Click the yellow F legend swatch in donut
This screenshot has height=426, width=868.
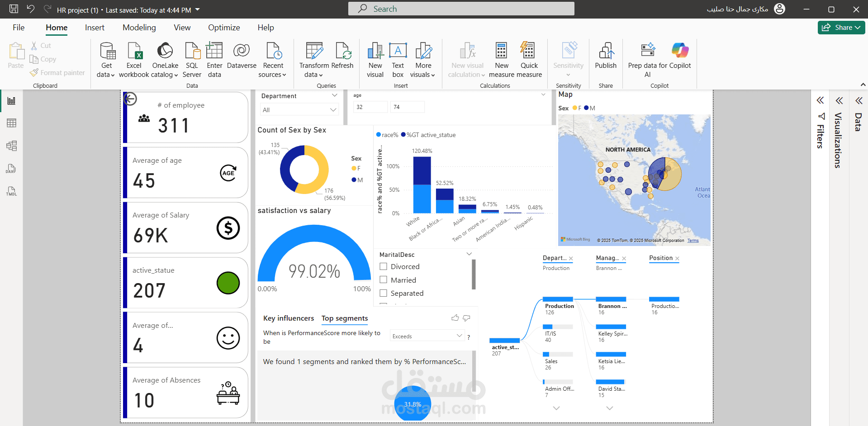(354, 168)
